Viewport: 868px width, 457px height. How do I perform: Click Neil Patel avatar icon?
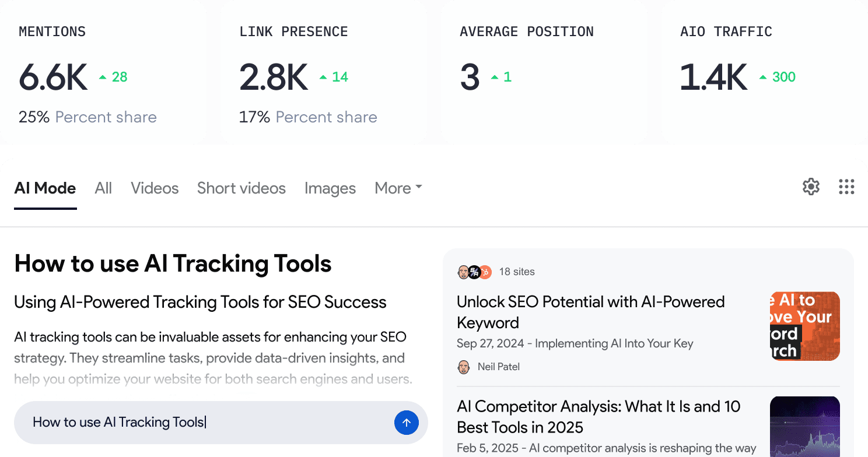pos(464,367)
